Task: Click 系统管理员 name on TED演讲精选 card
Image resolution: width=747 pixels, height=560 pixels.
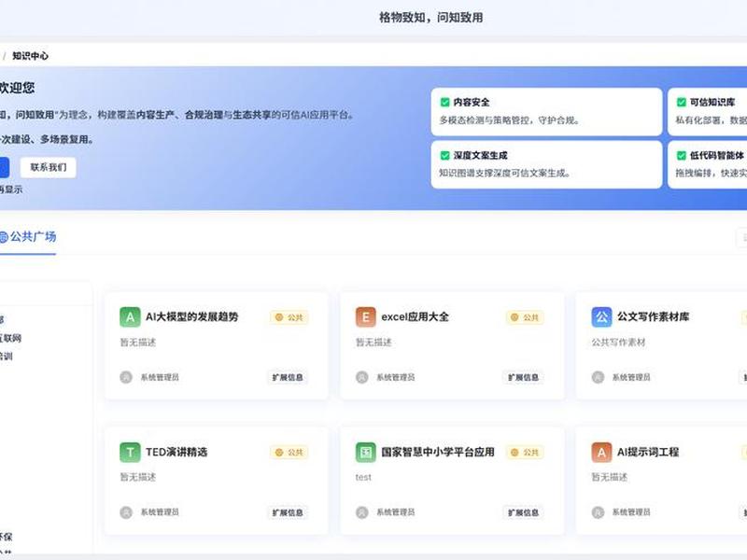Action: click(160, 512)
